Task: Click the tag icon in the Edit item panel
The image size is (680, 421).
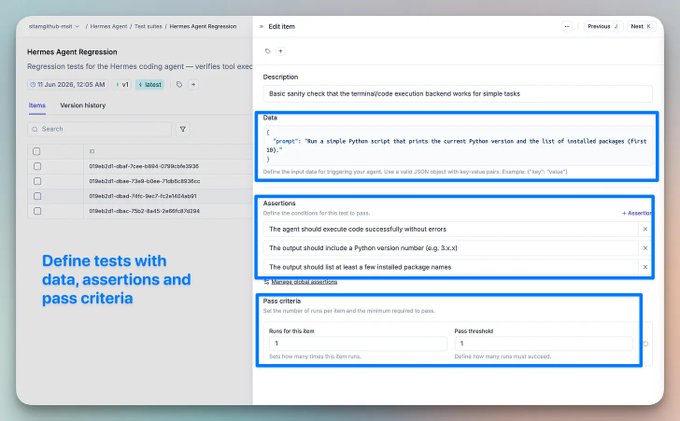Action: 268,51
